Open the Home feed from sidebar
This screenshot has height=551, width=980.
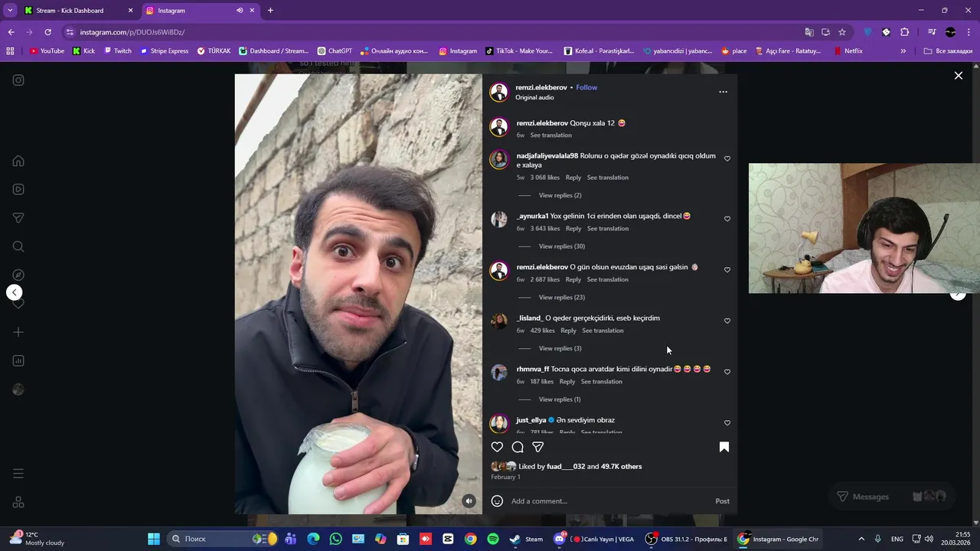(x=18, y=161)
